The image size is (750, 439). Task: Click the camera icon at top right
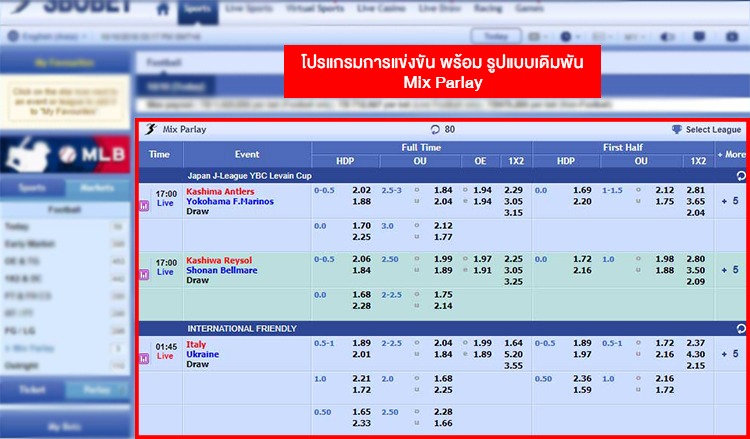click(x=732, y=36)
